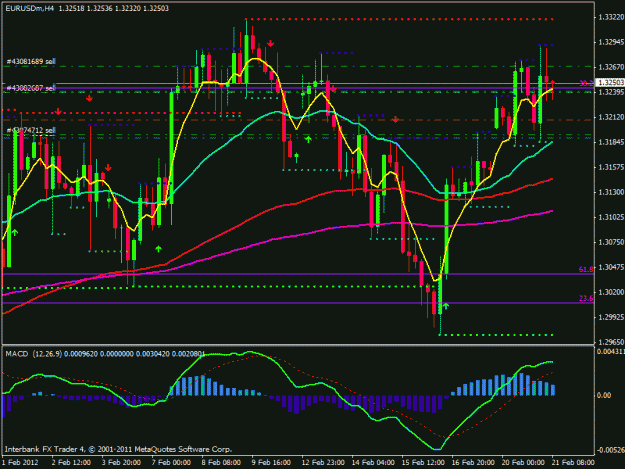Select the #43074712 sell order label
Screen dimensions: 625x469
coord(31,130)
